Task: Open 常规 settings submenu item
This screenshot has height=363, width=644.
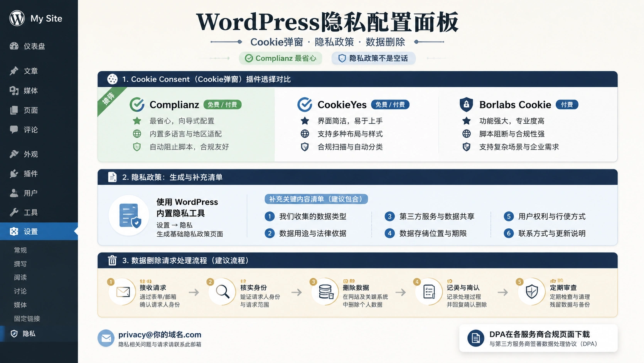Action: [20, 250]
